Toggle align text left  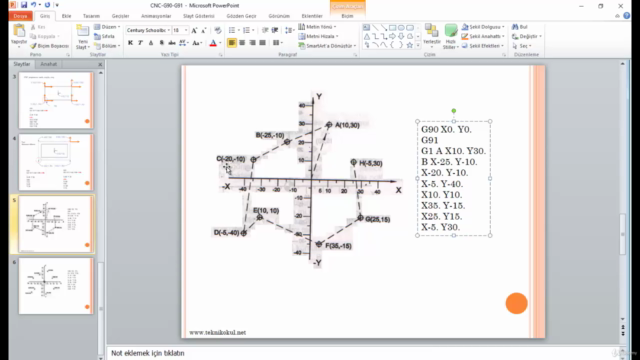232,42
